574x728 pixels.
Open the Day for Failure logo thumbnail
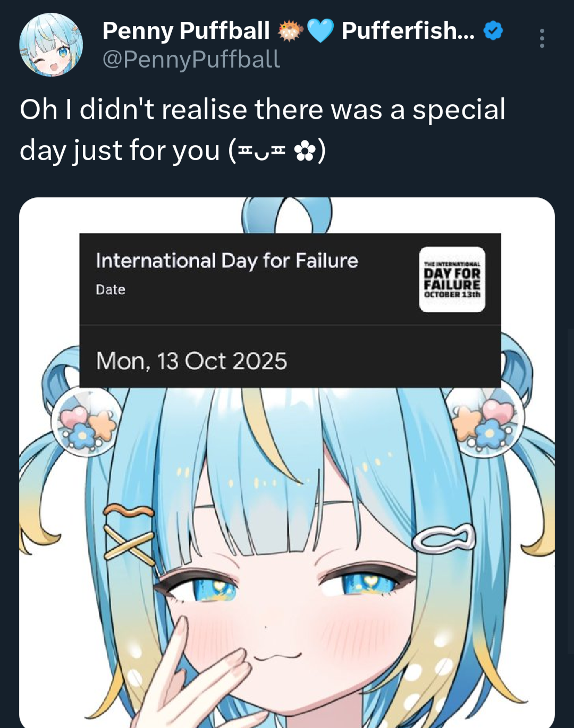click(x=452, y=279)
